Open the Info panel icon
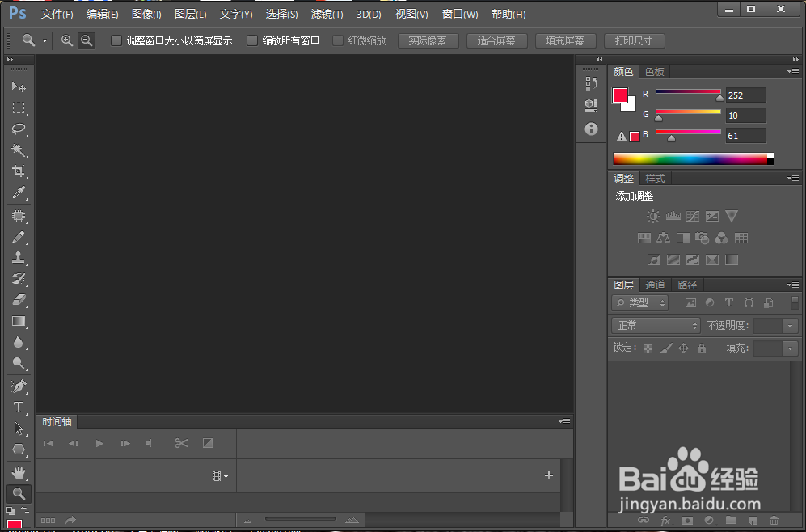This screenshot has width=806, height=532. pos(591,129)
